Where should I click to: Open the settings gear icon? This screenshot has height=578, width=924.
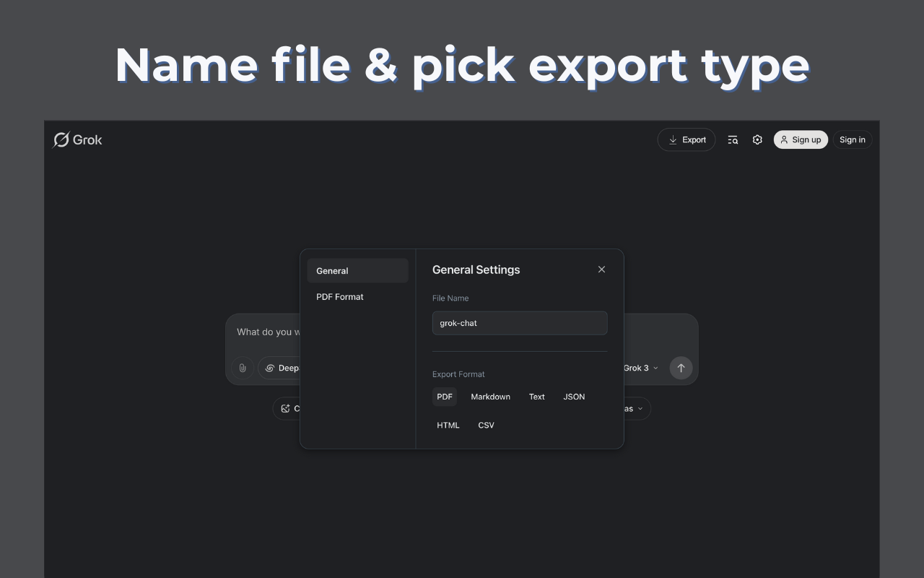click(x=757, y=139)
